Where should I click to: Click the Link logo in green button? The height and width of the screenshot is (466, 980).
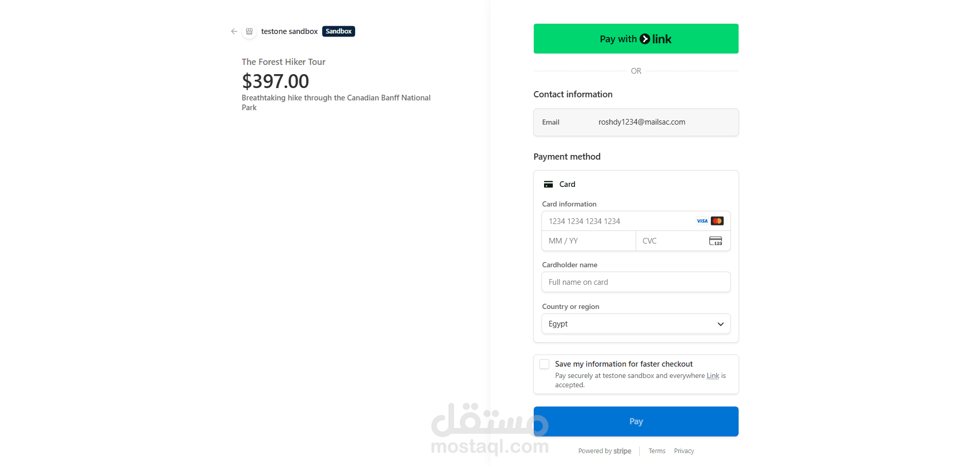click(x=656, y=39)
